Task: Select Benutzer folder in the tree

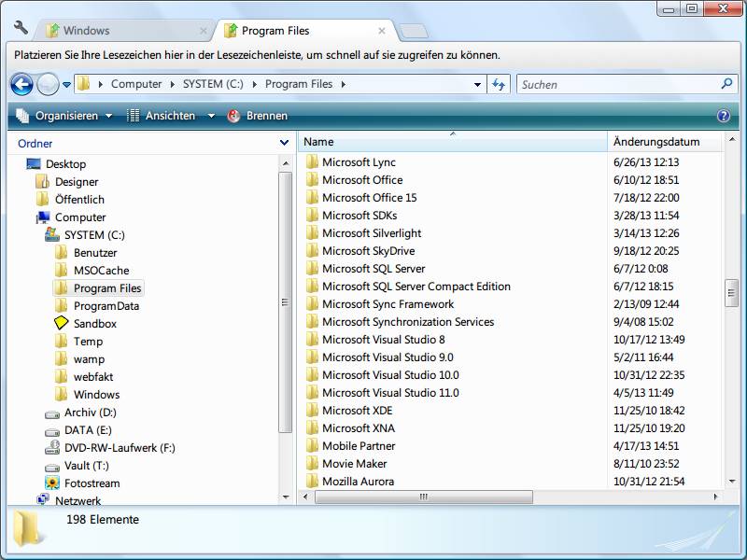Action: (x=95, y=253)
